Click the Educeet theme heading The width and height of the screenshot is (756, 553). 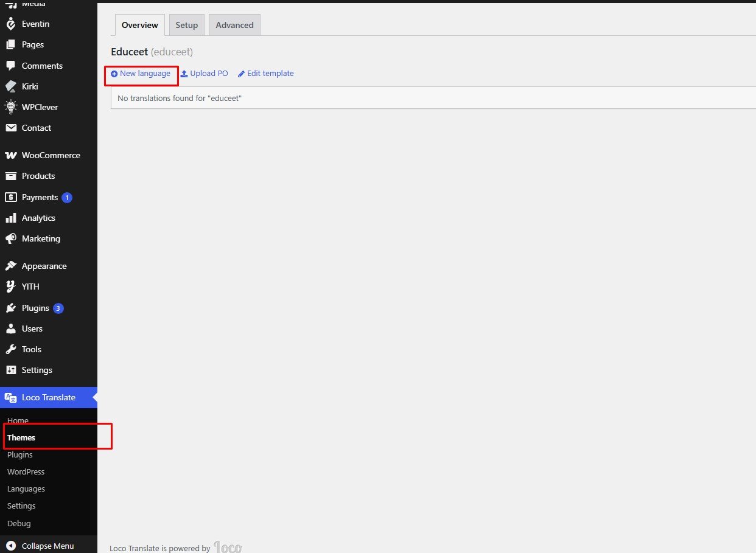click(152, 52)
